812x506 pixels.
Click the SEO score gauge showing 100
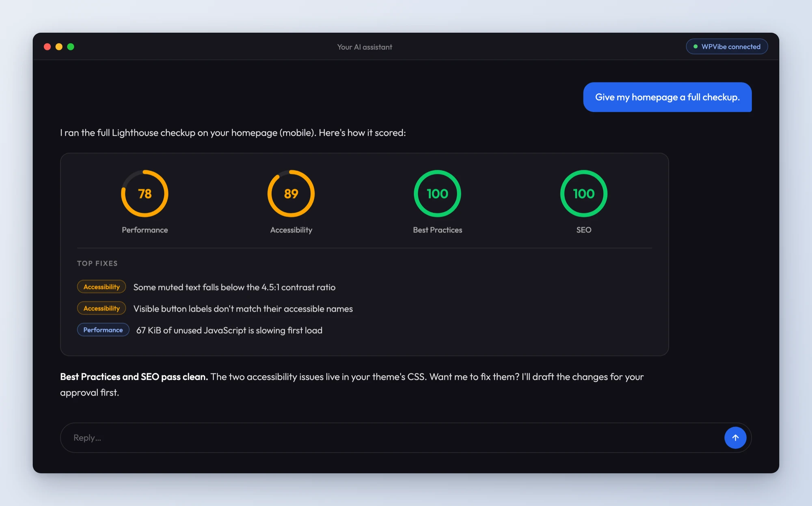[584, 194]
